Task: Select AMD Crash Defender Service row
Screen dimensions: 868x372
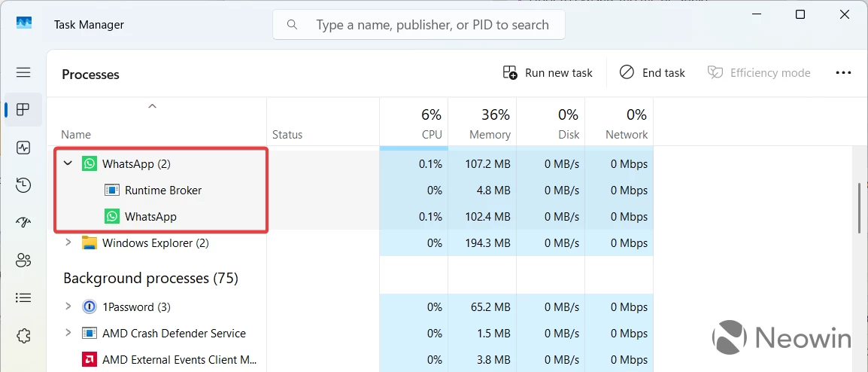Action: click(x=351, y=333)
